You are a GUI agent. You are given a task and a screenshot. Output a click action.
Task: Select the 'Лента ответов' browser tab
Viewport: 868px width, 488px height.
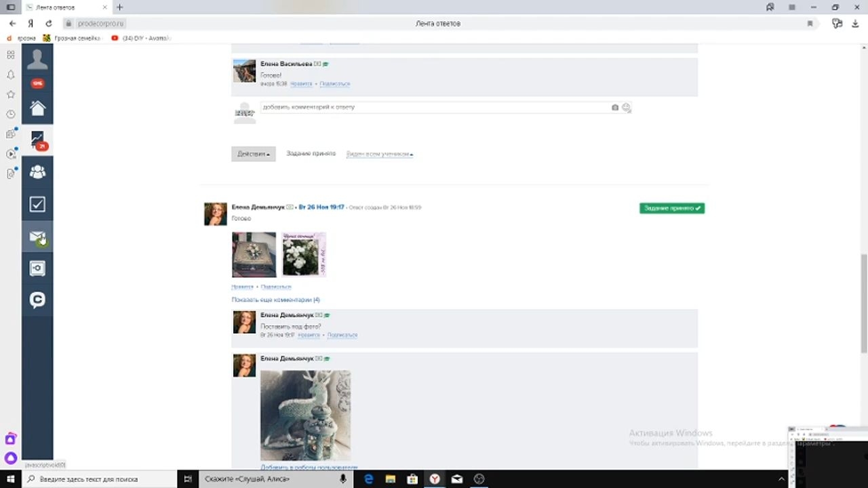pyautogui.click(x=65, y=7)
